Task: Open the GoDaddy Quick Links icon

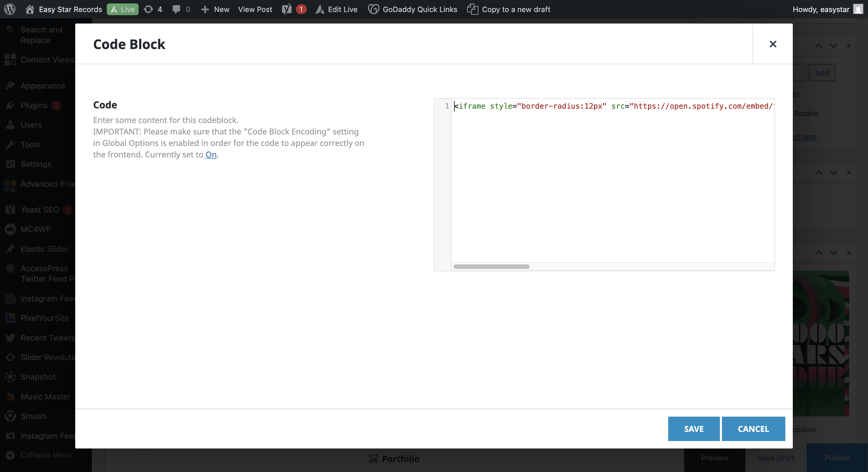Action: [373, 9]
